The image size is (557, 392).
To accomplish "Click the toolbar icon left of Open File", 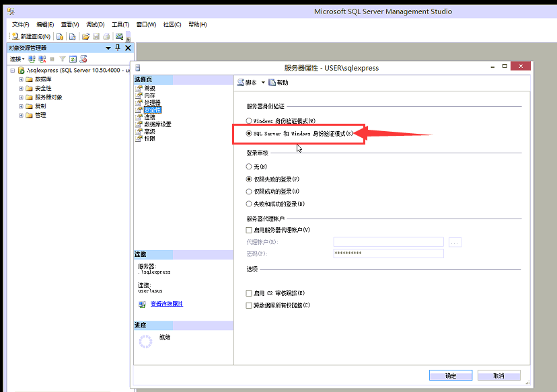I will (x=72, y=36).
